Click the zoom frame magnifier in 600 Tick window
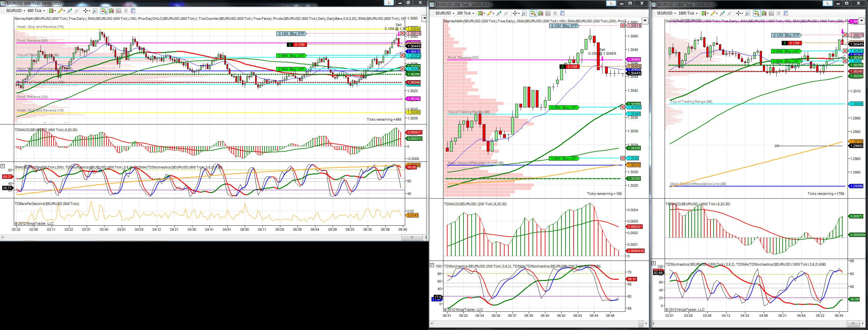This screenshot has width=868, height=330. tap(95, 11)
